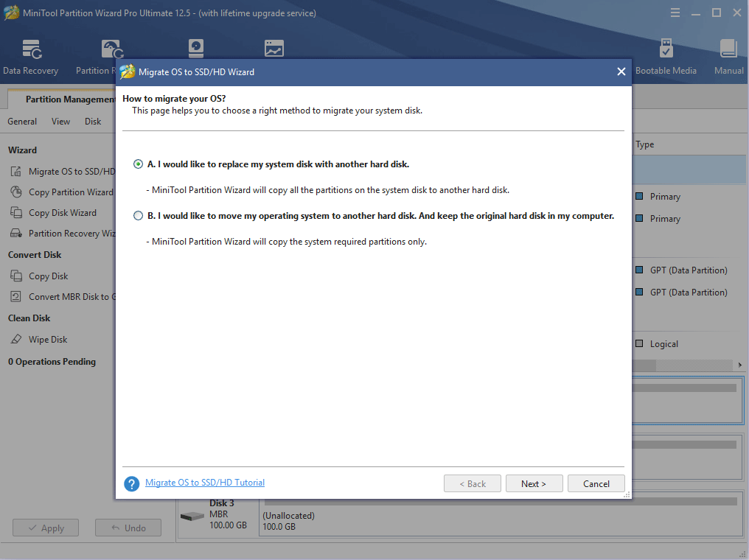The height and width of the screenshot is (560, 749).
Task: Click the Wizard section header
Action: coord(22,150)
